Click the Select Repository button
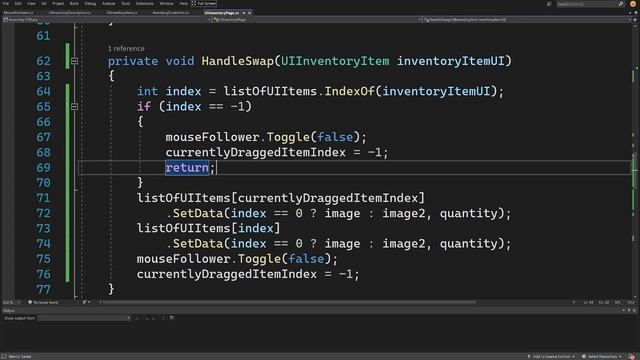Viewport: 640px width, 360px height. click(602, 356)
